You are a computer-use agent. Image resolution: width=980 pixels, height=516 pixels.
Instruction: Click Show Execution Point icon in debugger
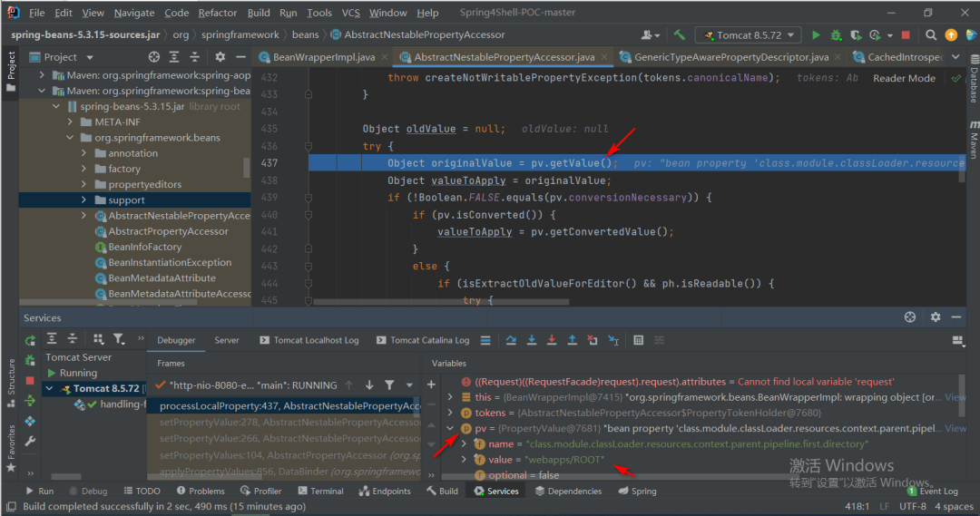coord(485,340)
